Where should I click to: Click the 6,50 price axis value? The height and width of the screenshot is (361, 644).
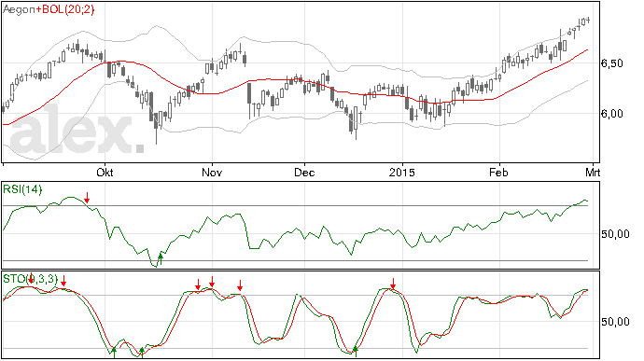(612, 63)
